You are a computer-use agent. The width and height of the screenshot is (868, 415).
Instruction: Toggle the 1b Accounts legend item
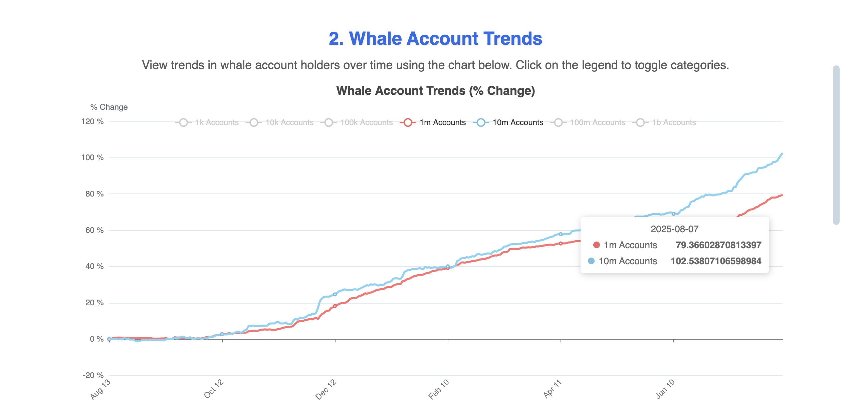(674, 122)
